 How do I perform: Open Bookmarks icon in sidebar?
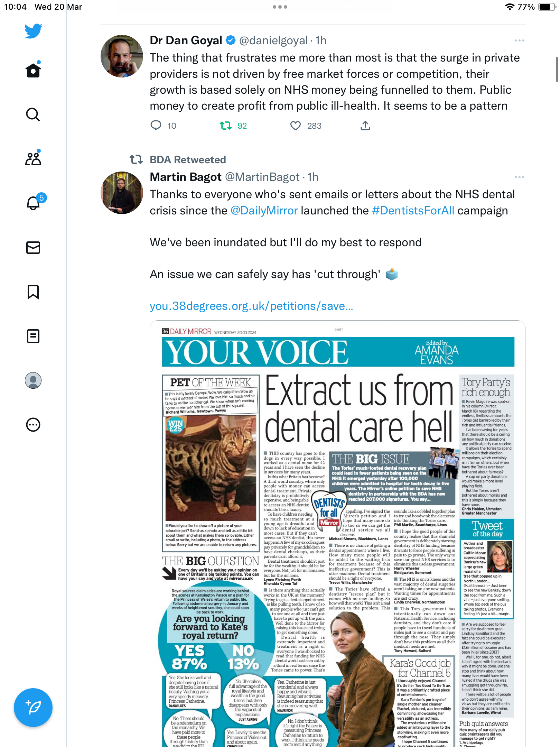click(33, 292)
